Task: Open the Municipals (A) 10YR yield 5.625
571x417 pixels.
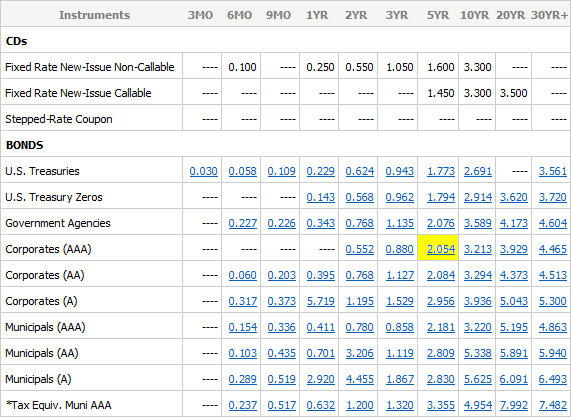Action: (478, 379)
